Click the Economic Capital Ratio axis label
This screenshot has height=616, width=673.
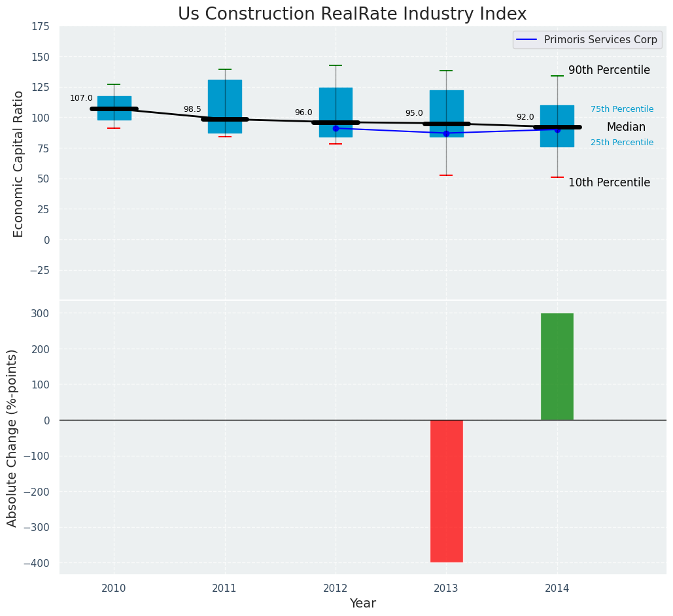(18, 163)
